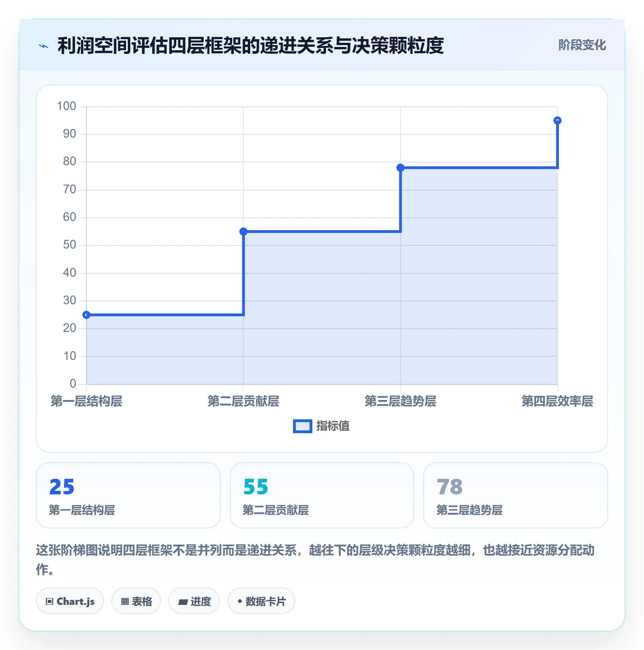Open the Chart.js tag chip
The width and height of the screenshot is (644, 650).
[70, 601]
